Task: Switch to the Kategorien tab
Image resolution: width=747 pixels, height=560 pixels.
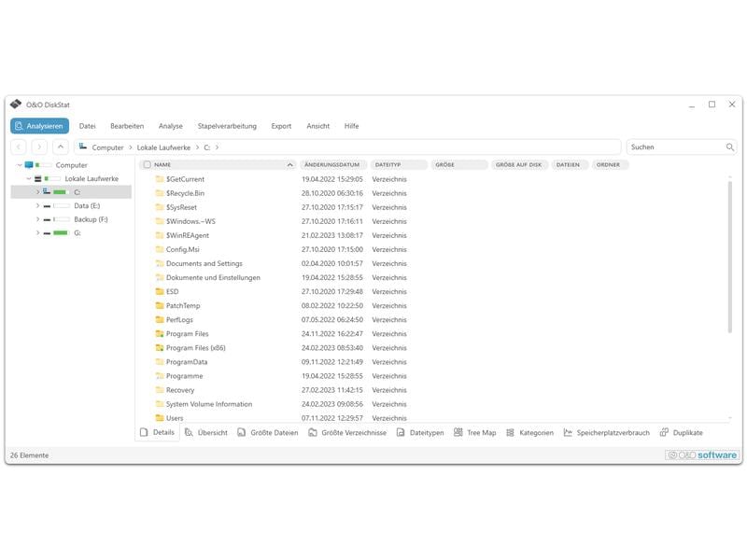Action: (x=529, y=433)
